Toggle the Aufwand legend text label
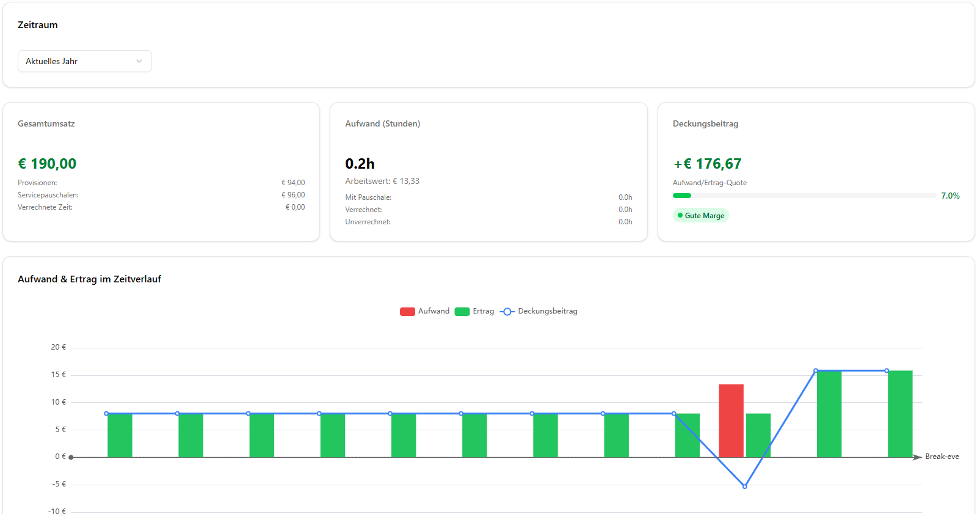 [434, 311]
